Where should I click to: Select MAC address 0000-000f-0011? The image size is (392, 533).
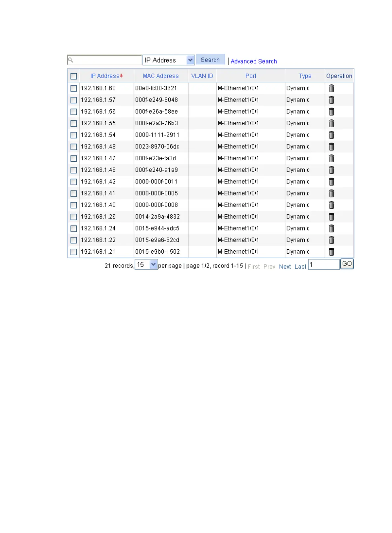pos(156,181)
